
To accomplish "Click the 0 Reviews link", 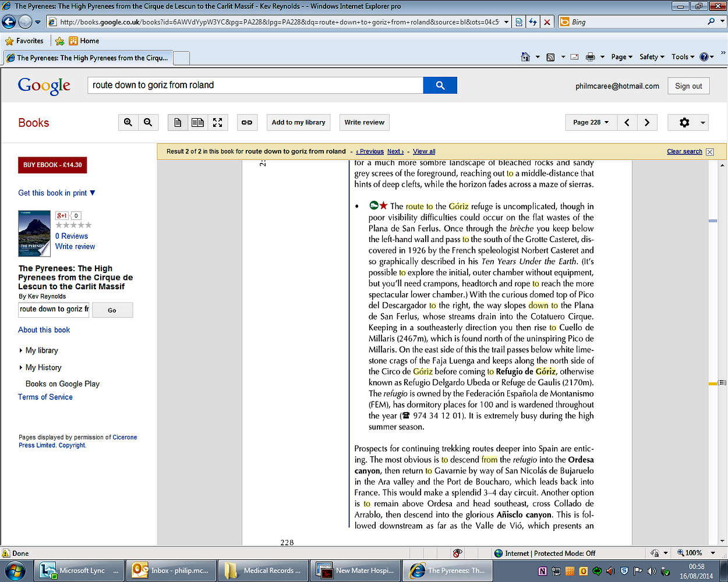I will [72, 236].
